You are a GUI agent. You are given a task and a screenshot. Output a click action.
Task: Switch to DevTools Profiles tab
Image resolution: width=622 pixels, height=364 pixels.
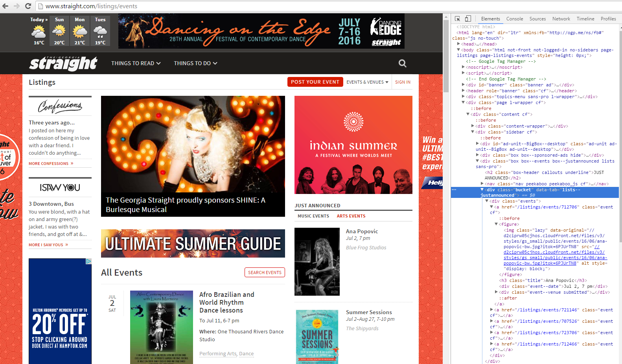tap(608, 19)
